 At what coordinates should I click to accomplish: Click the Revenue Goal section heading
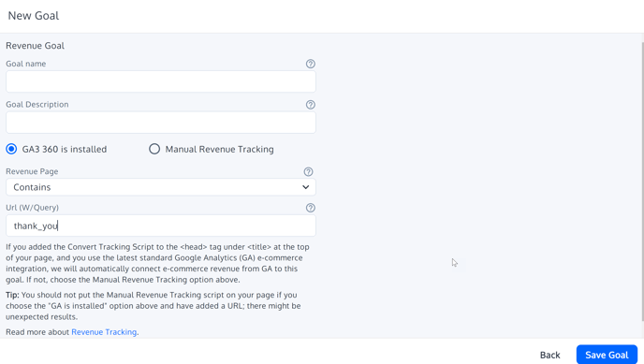pos(35,46)
